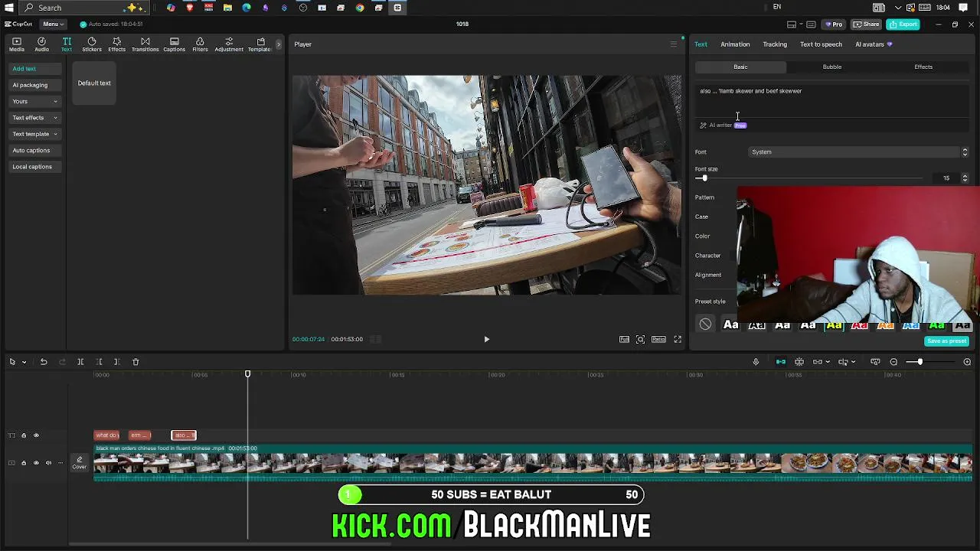The image size is (980, 551).
Task: Switch to the Animation tab
Action: [735, 44]
